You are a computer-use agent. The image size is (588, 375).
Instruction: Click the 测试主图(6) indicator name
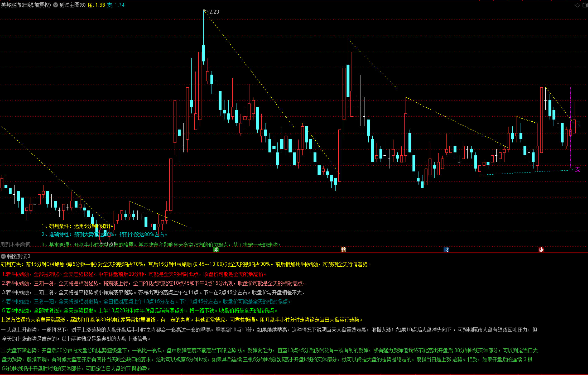click(x=72, y=5)
